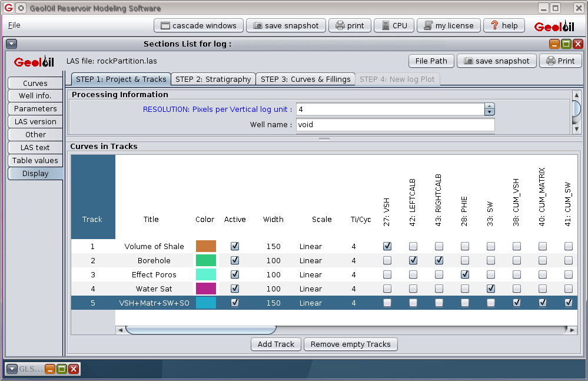588x381 pixels.
Task: Click the GeolOil logo at top right
Action: click(554, 26)
